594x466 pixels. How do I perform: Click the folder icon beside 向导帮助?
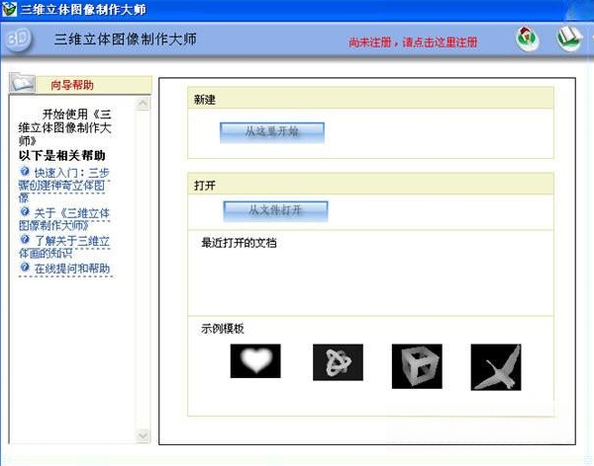coord(22,82)
